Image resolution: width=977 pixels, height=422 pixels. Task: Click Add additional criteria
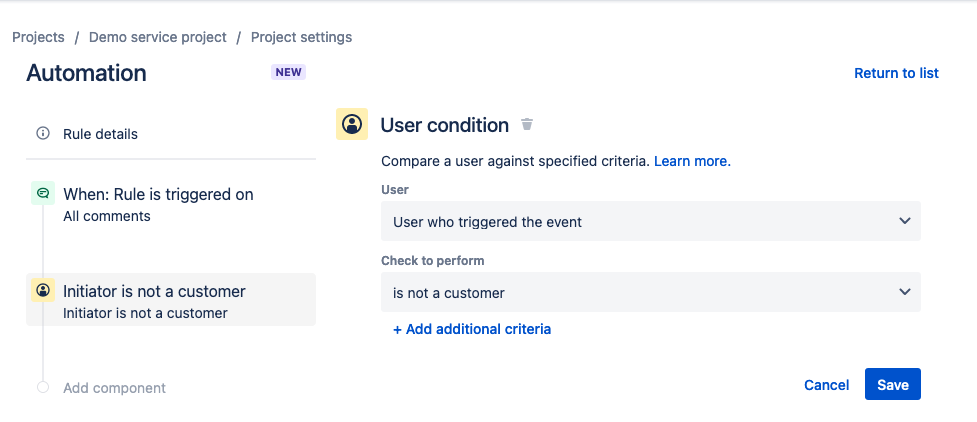(472, 329)
